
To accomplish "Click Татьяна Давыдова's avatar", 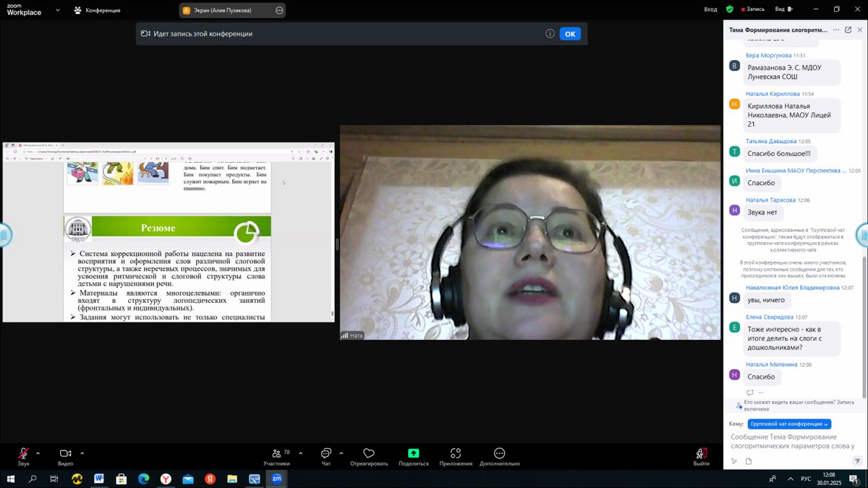I will point(734,151).
